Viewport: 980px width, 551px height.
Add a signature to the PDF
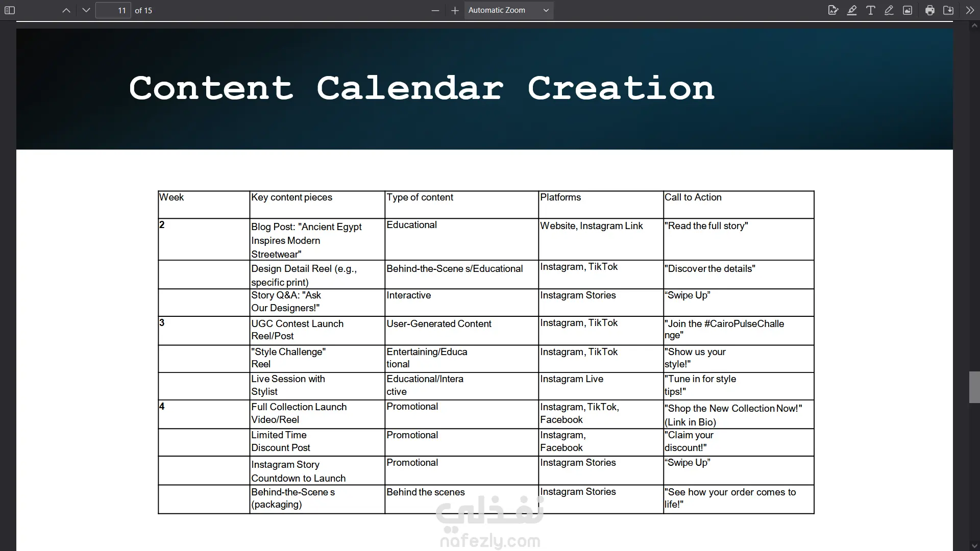pyautogui.click(x=833, y=10)
